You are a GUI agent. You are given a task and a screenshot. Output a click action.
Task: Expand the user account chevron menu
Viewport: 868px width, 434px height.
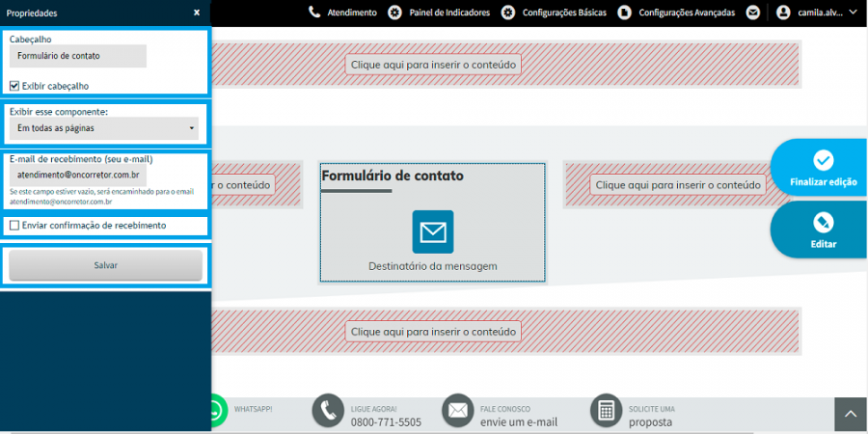[853, 13]
